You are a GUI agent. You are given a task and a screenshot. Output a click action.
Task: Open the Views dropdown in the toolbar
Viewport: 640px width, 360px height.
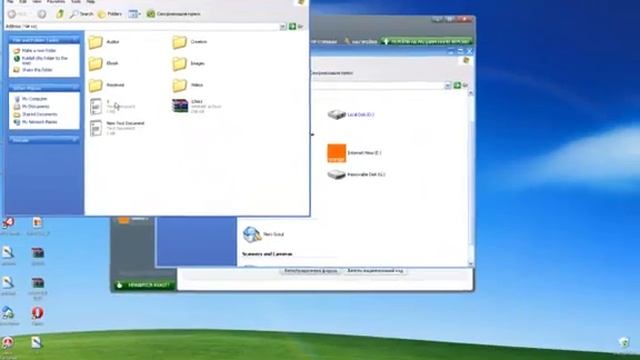pyautogui.click(x=134, y=14)
